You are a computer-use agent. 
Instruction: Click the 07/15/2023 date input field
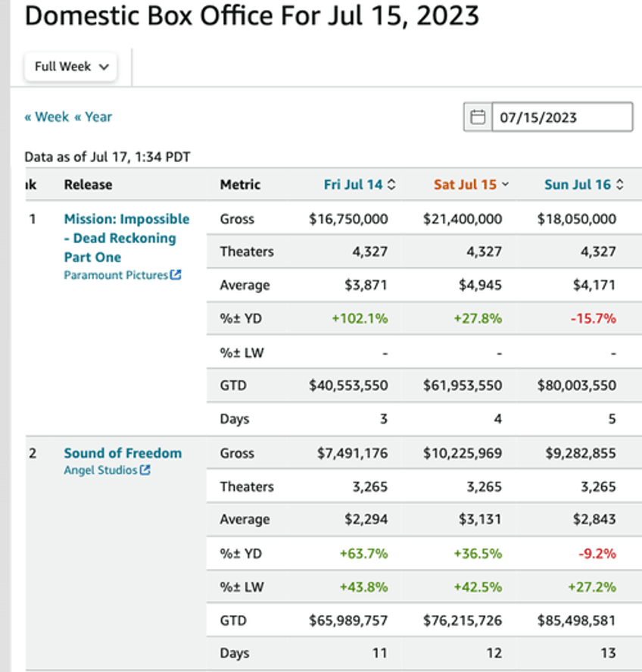pyautogui.click(x=562, y=117)
